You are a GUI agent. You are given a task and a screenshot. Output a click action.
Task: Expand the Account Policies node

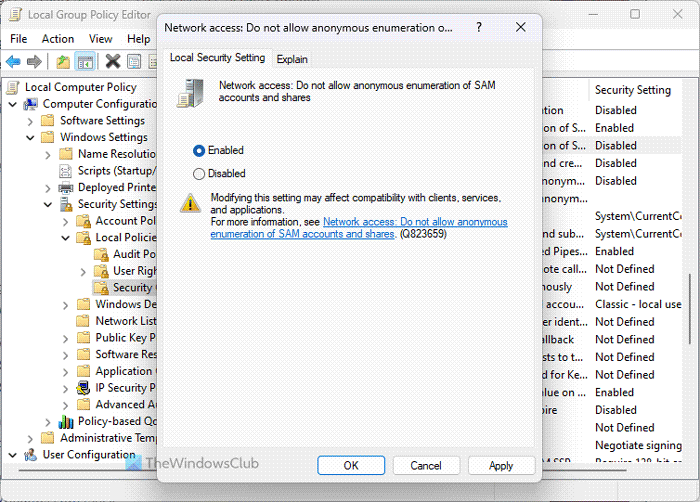click(66, 222)
